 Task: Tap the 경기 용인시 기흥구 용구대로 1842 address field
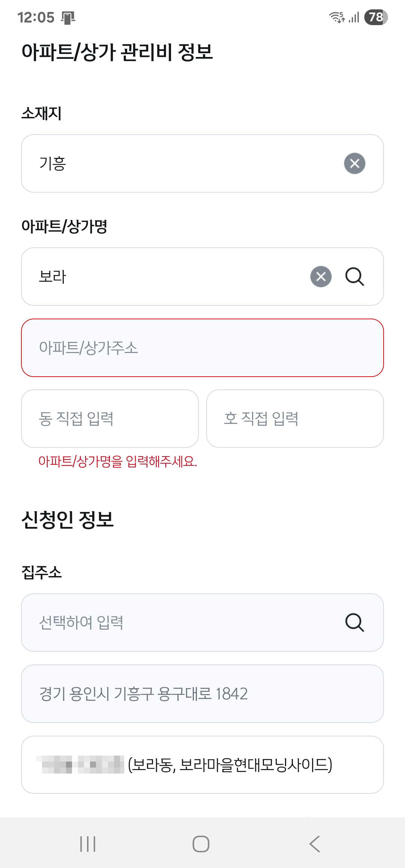202,694
